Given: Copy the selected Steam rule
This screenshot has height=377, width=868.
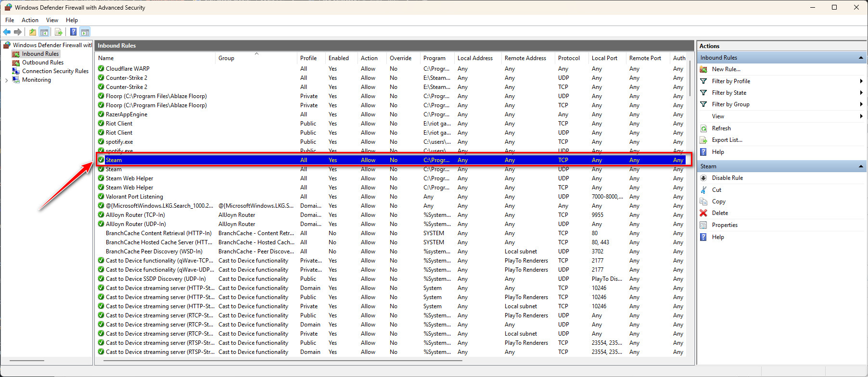Looking at the screenshot, I should point(719,201).
